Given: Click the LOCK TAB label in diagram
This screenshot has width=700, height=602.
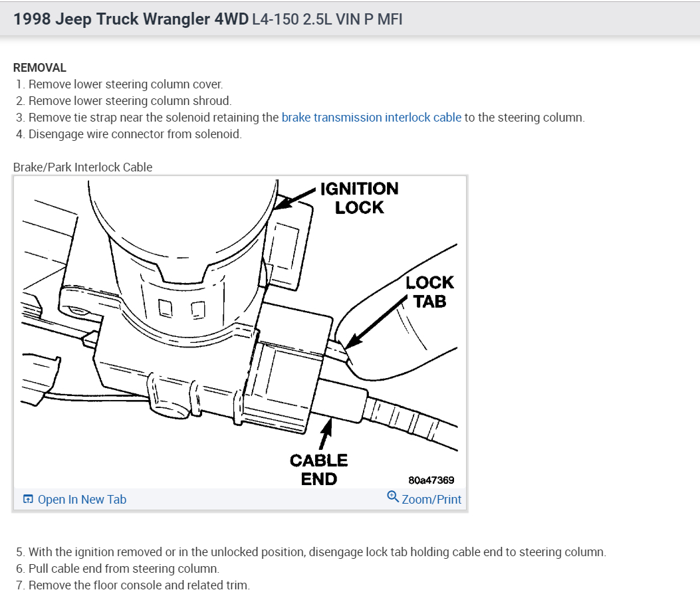Looking at the screenshot, I should (429, 292).
